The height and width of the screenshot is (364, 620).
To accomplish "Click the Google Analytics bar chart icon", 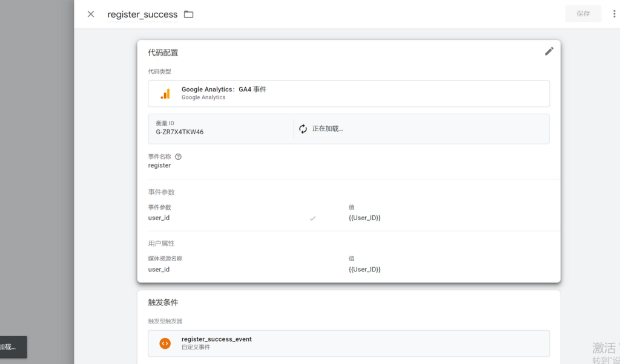I will pyautogui.click(x=165, y=94).
